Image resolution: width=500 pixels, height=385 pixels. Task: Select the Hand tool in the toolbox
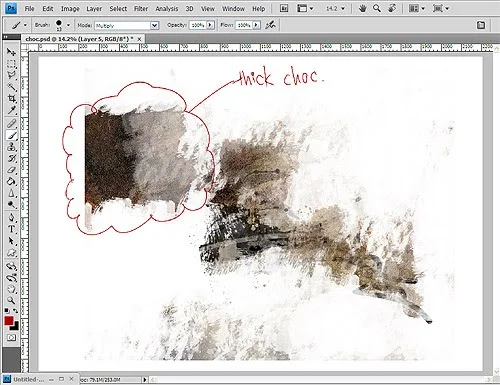tap(11, 289)
